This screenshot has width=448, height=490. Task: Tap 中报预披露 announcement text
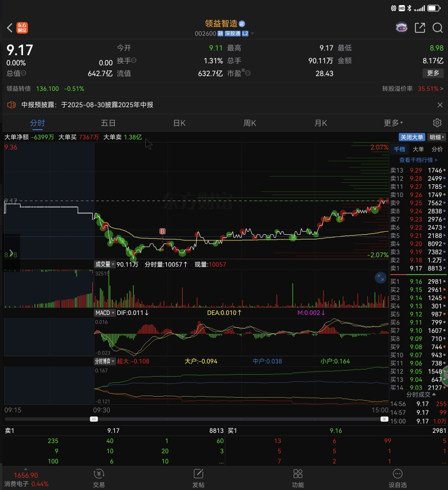87,105
